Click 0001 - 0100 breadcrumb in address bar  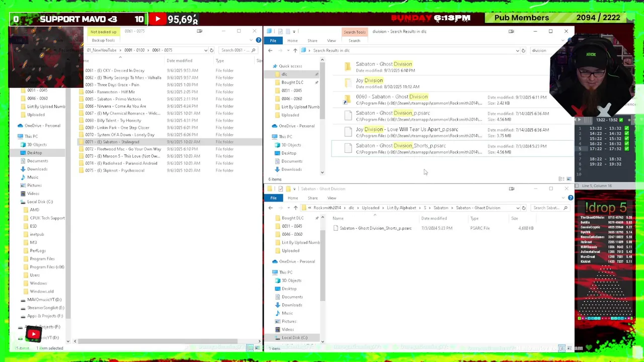[x=134, y=50]
